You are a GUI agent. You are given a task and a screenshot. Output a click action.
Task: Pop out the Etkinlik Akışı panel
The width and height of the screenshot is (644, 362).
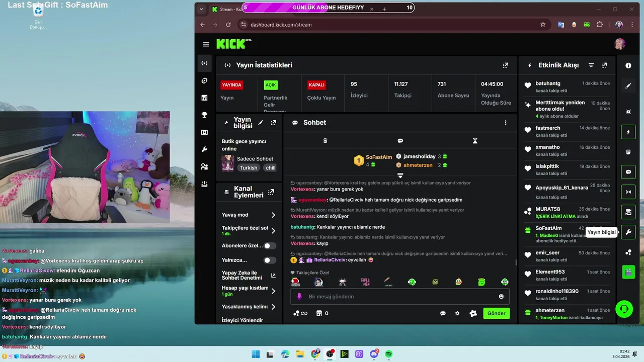[x=604, y=65]
